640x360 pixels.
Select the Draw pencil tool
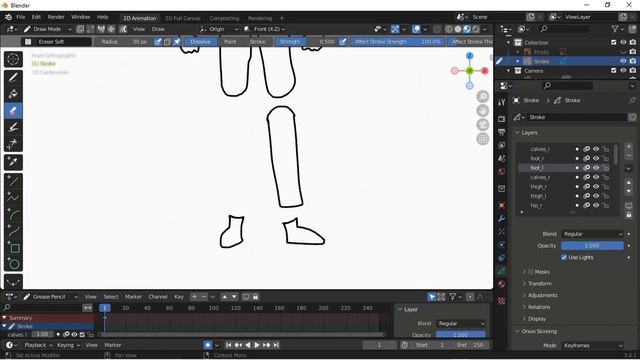coord(13,77)
